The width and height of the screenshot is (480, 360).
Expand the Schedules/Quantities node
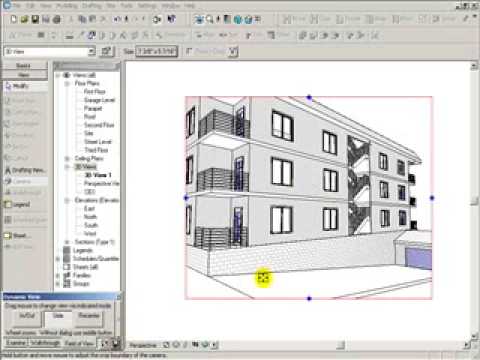point(58,259)
